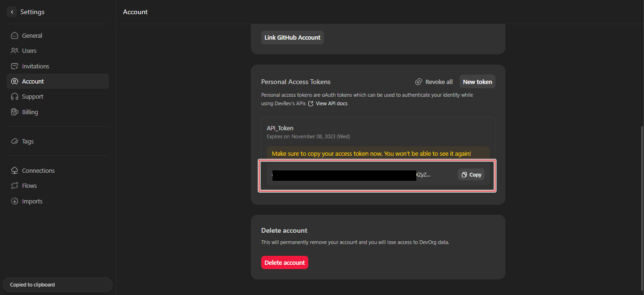Create a New token
644x295 pixels.
[477, 82]
